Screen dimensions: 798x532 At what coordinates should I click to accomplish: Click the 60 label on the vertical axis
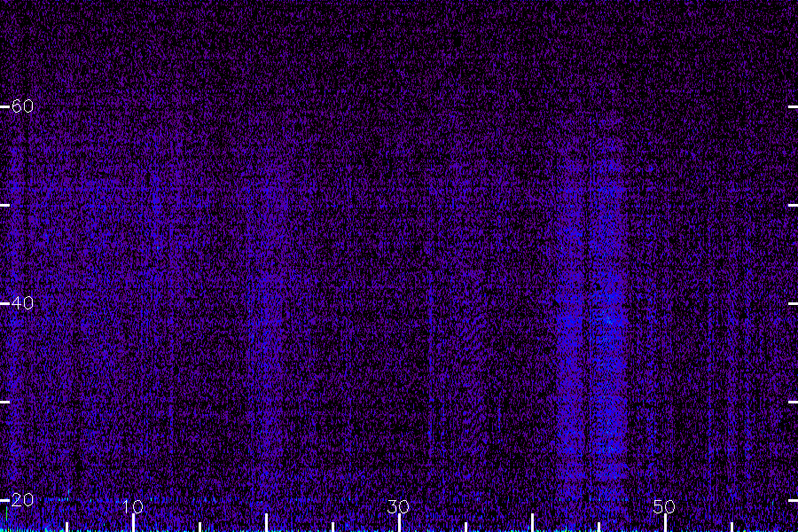tap(22, 106)
